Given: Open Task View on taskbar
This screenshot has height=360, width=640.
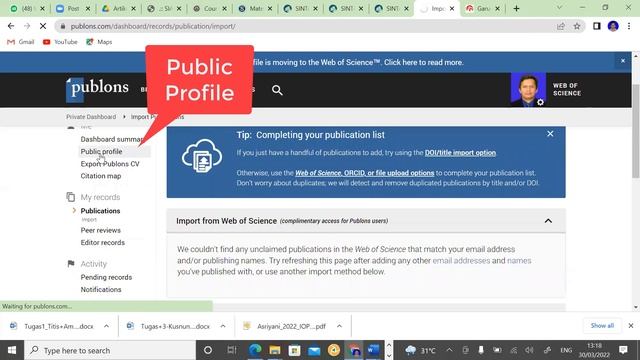Looking at the screenshot, I should point(232,350).
